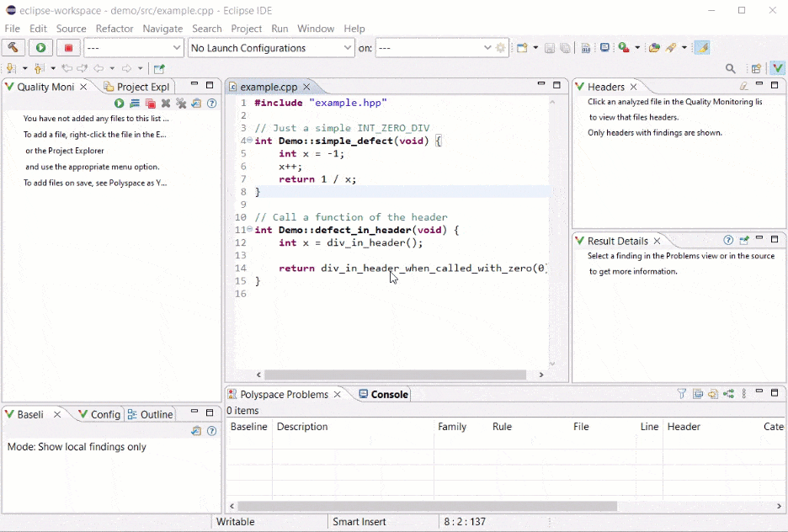Remove a file from the Quality Monitoring list
The image size is (788, 532).
pyautogui.click(x=165, y=103)
